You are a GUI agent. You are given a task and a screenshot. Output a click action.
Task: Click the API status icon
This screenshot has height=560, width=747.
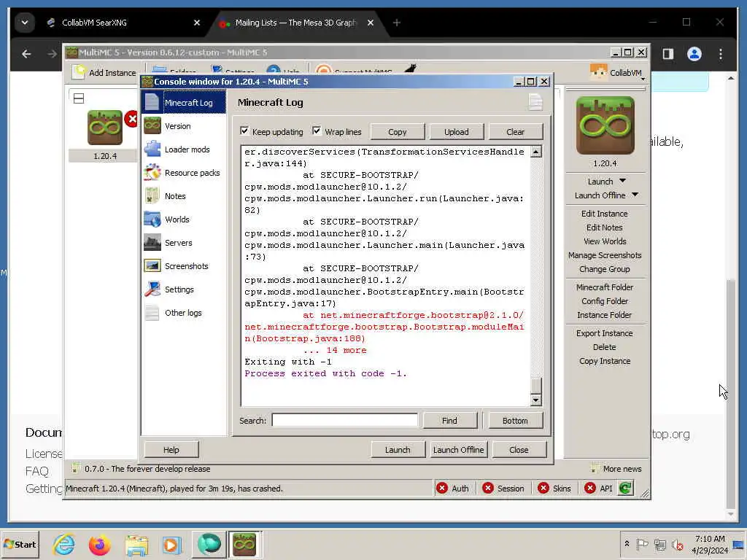tap(589, 488)
